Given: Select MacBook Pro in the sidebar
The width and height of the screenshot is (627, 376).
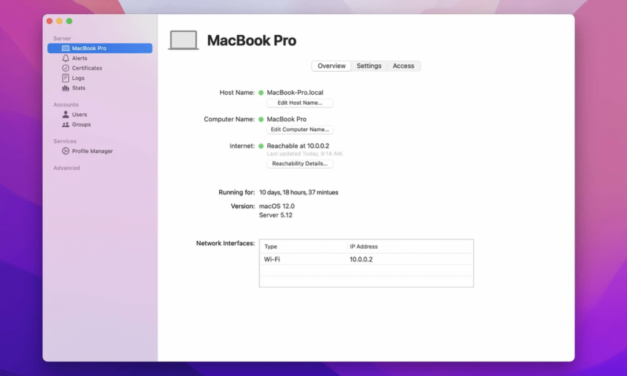Looking at the screenshot, I should pos(100,48).
